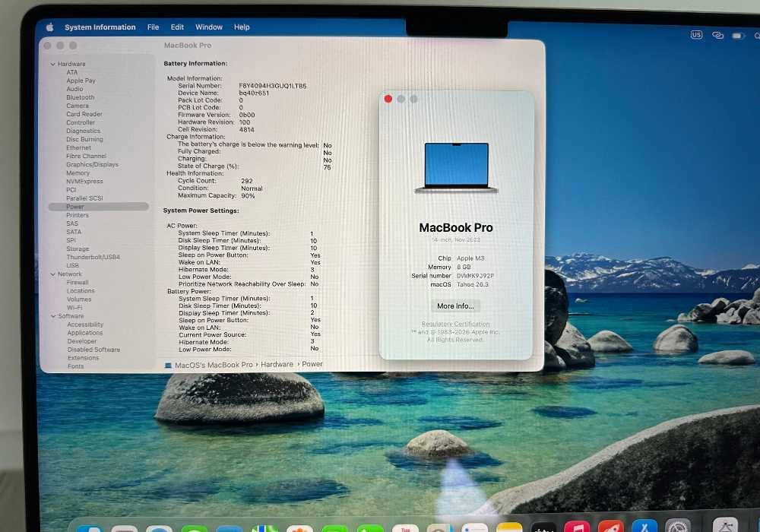
Task: Select Camera in the sidebar
Action: pyautogui.click(x=78, y=106)
